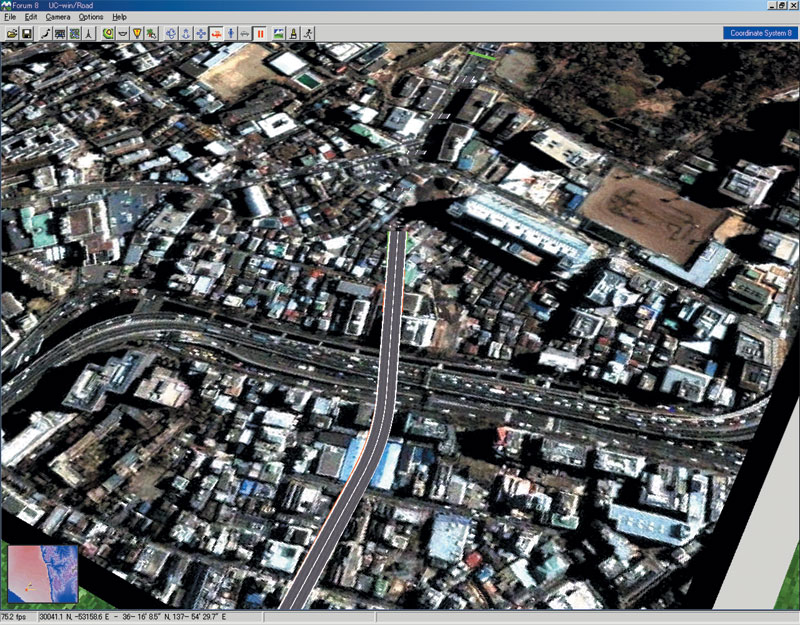Click the Coordinate System 8 button
Image resolution: width=800 pixels, height=625 pixels.
click(760, 33)
